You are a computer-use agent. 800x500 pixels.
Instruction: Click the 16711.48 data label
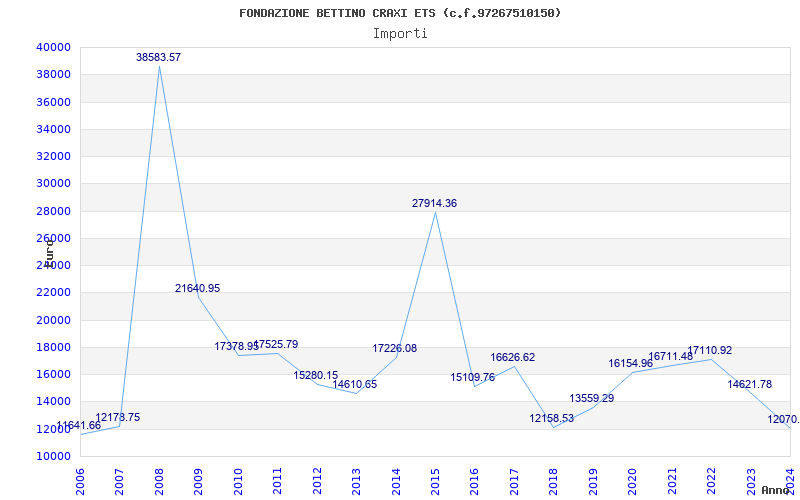670,357
